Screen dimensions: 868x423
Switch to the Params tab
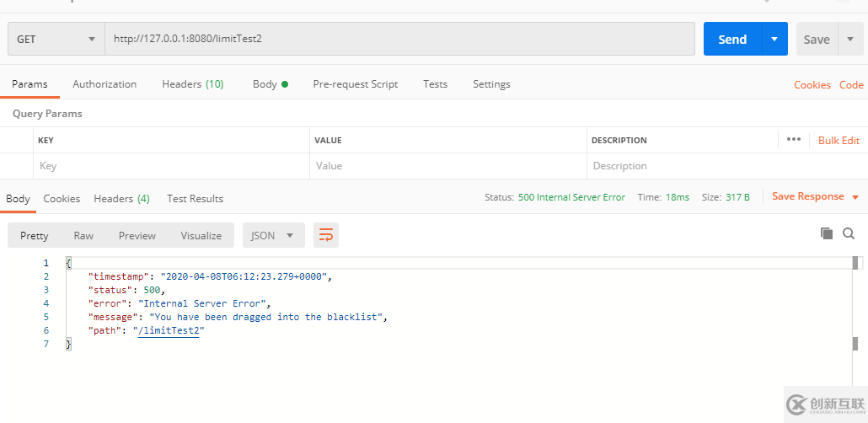[29, 84]
